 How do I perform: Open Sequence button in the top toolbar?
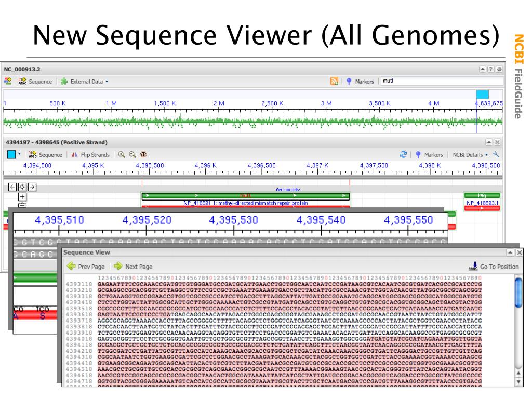pyautogui.click(x=35, y=82)
